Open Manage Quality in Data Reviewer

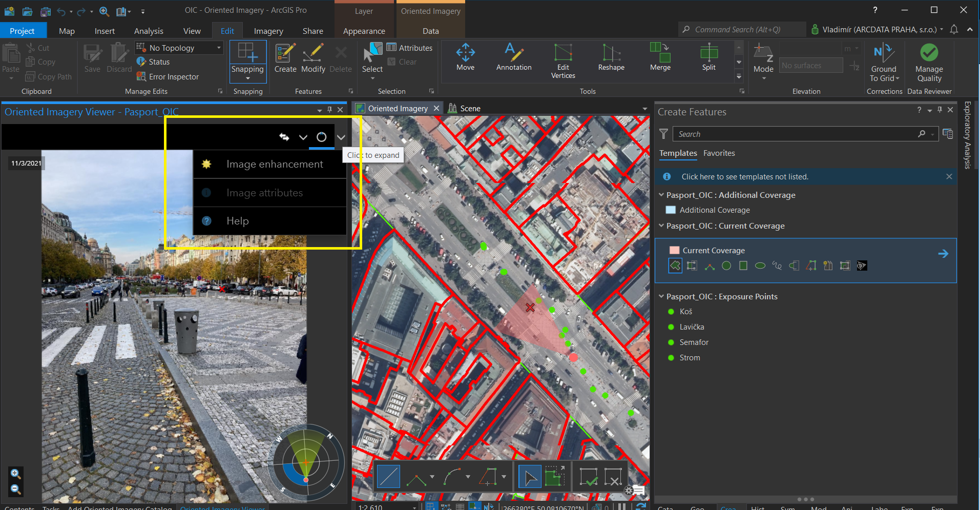(x=929, y=63)
